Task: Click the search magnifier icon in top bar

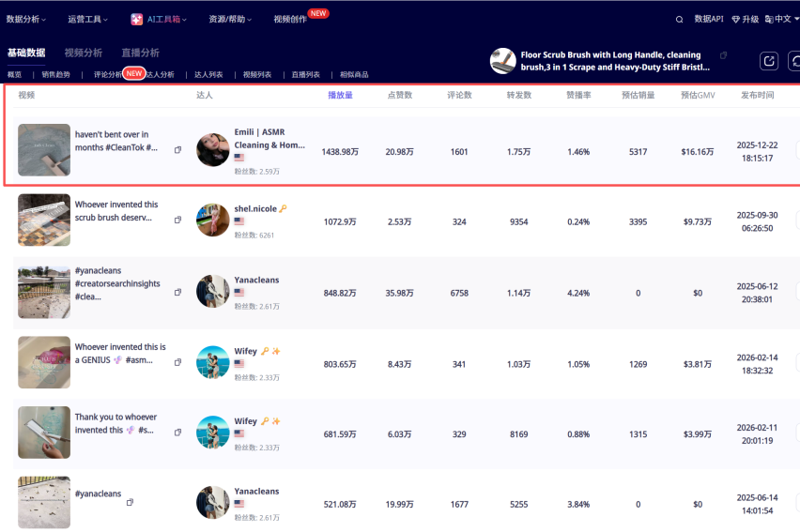Action: 679,20
